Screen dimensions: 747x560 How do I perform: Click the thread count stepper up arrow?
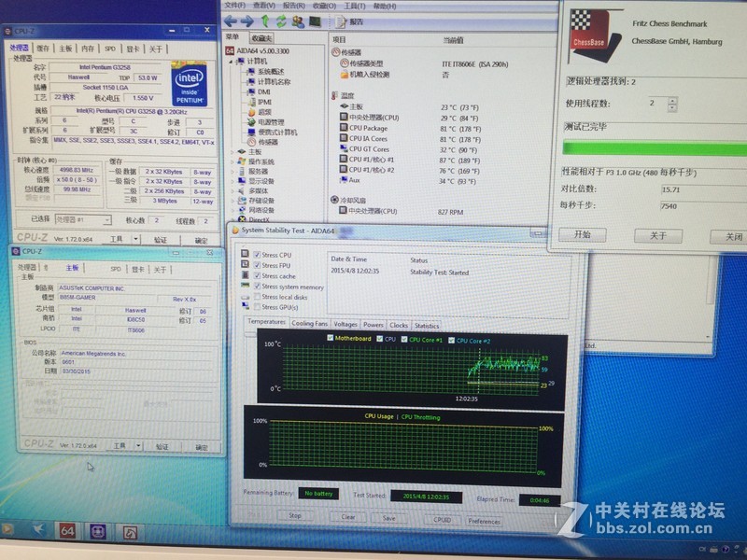[671, 100]
